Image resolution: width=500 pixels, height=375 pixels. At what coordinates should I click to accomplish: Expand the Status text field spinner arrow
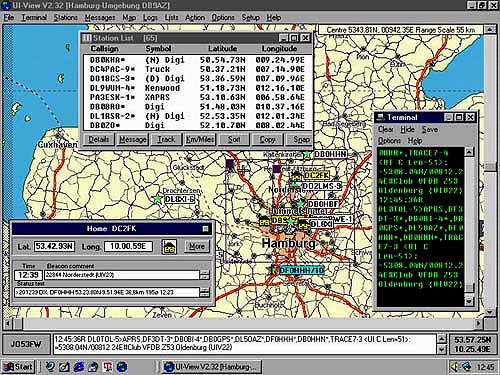(204, 292)
